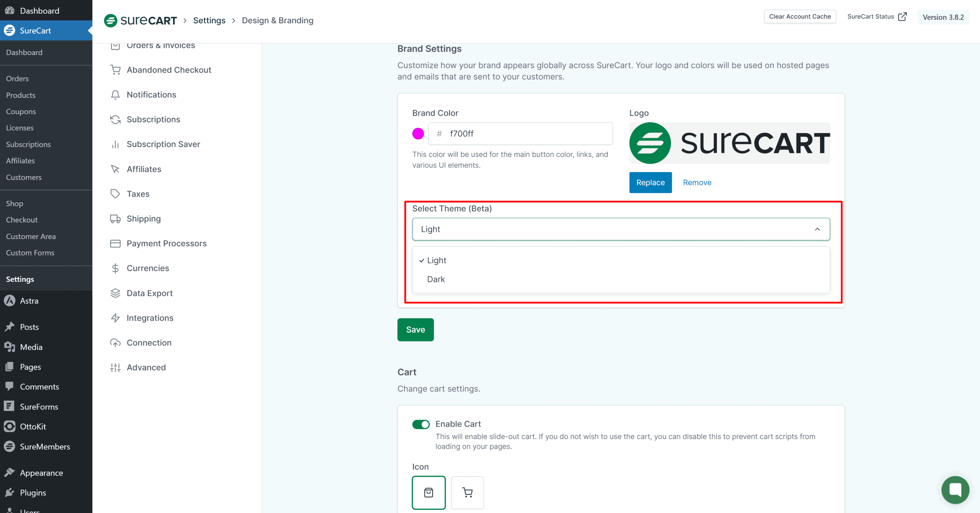Click the green Save button

point(415,330)
